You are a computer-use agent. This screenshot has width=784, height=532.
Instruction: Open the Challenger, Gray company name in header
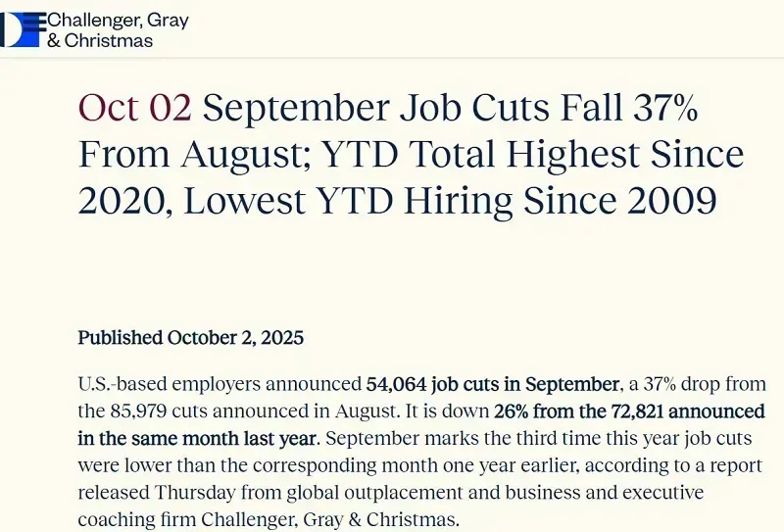coord(119,20)
